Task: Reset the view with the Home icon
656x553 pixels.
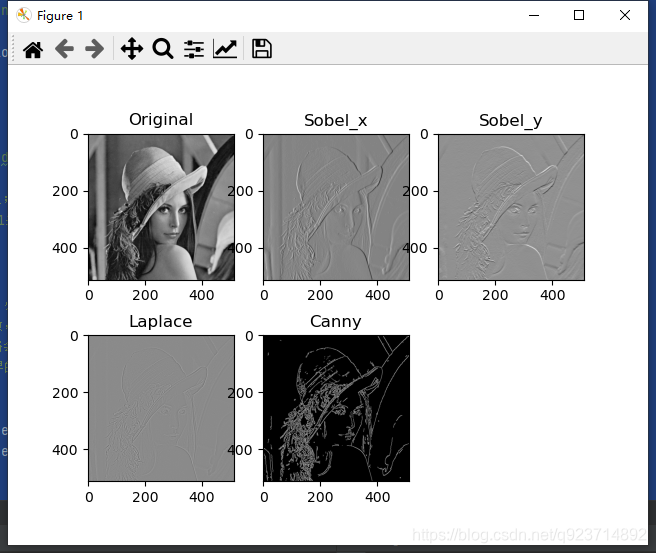Action: (x=33, y=49)
